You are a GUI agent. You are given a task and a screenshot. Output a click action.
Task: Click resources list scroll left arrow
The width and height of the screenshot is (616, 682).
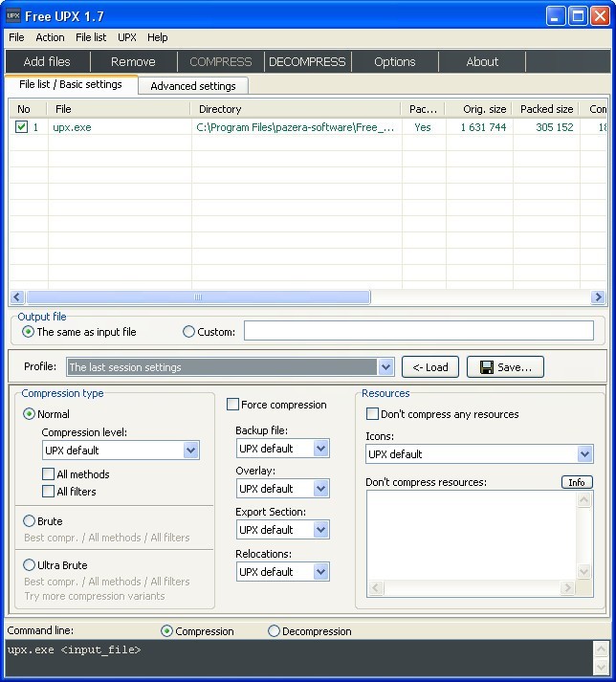[x=376, y=588]
